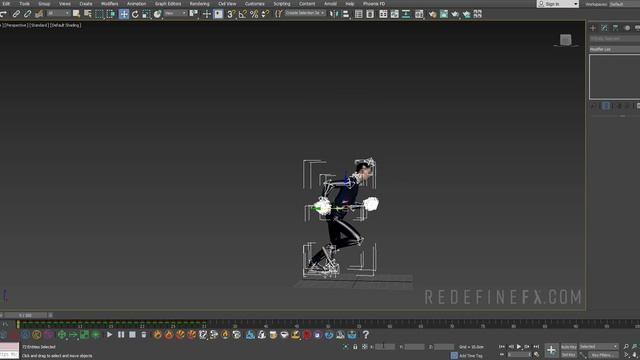Expand the Modifier List dropdown
The height and width of the screenshot is (360, 640).
tap(615, 49)
